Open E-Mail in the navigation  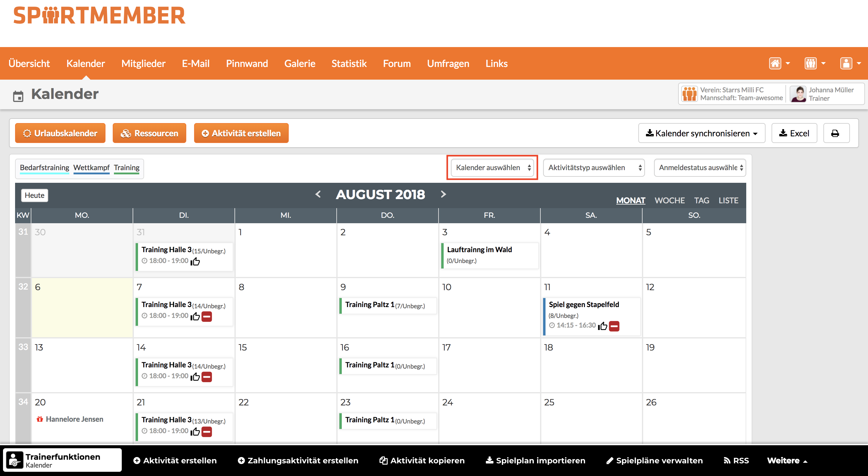point(196,63)
